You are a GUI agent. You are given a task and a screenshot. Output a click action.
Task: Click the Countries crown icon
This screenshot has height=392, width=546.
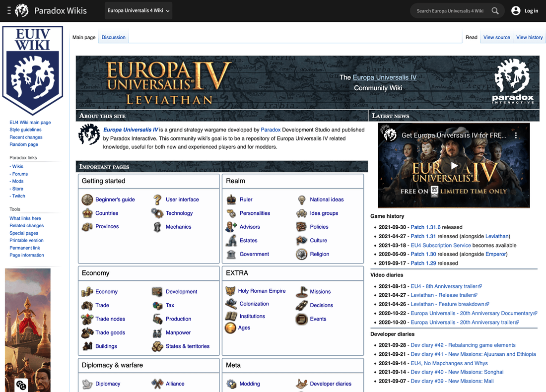87,213
